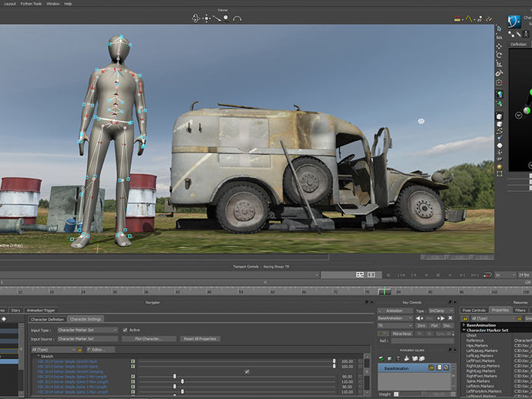Toggle the Stretch Damping checkbox

point(247,372)
